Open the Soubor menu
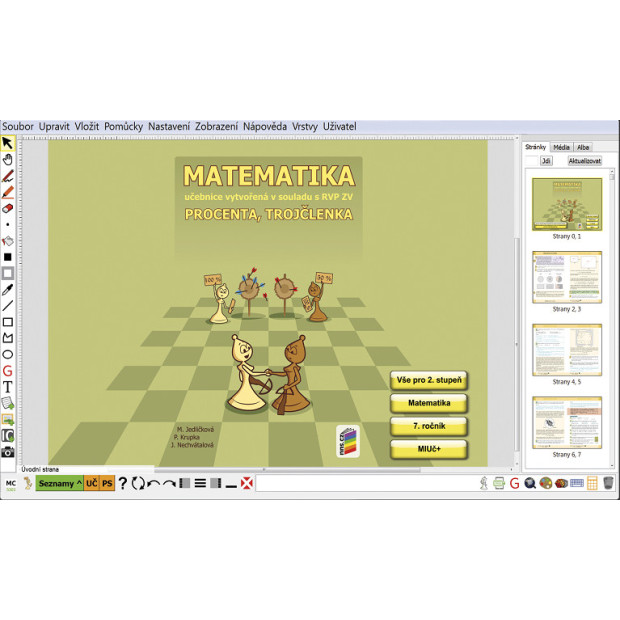620x620 pixels. pyautogui.click(x=18, y=127)
